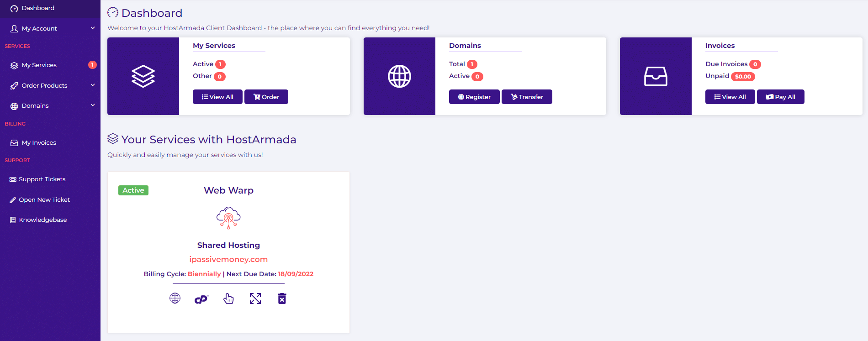
Task: Open Dashboard in the sidebar menu
Action: [38, 8]
